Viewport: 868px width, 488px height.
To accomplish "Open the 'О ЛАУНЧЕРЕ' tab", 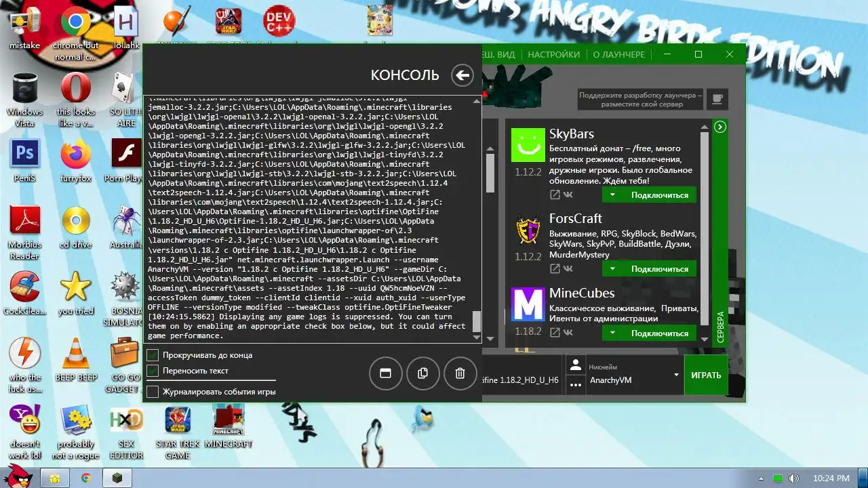I will (x=618, y=55).
